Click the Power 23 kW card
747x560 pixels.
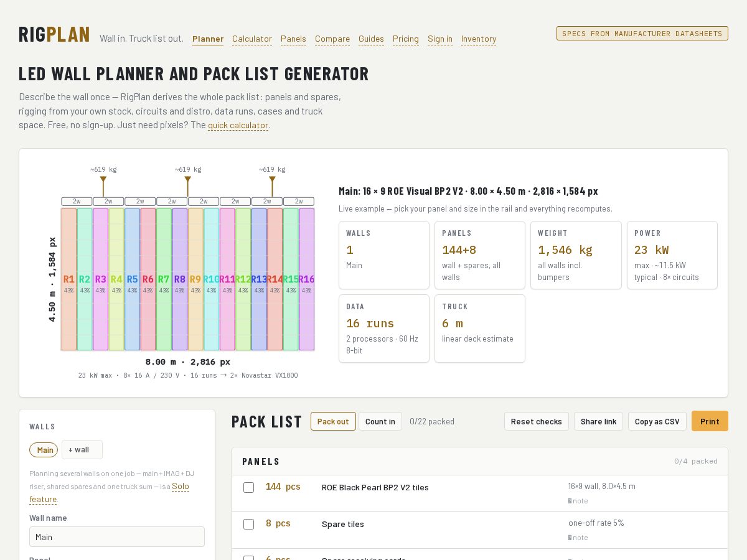point(672,255)
